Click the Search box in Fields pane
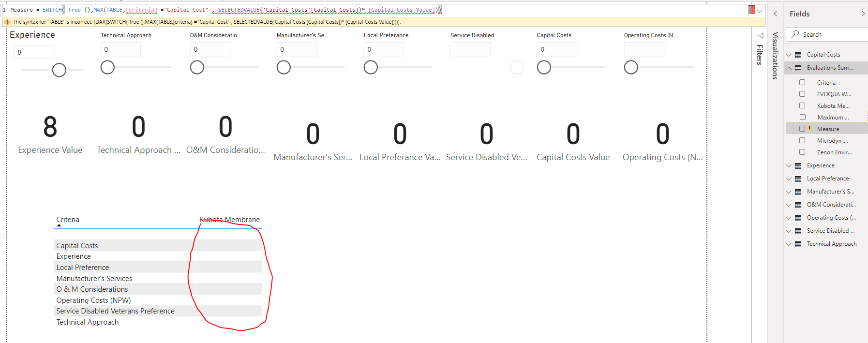Viewport: 868px width, 343px height. point(828,34)
